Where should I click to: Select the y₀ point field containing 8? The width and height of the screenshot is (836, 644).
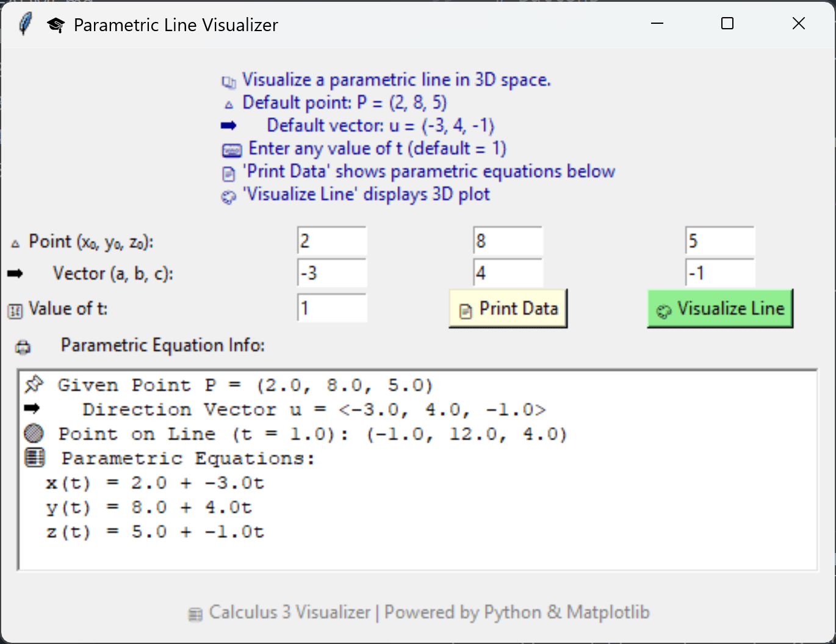point(508,241)
